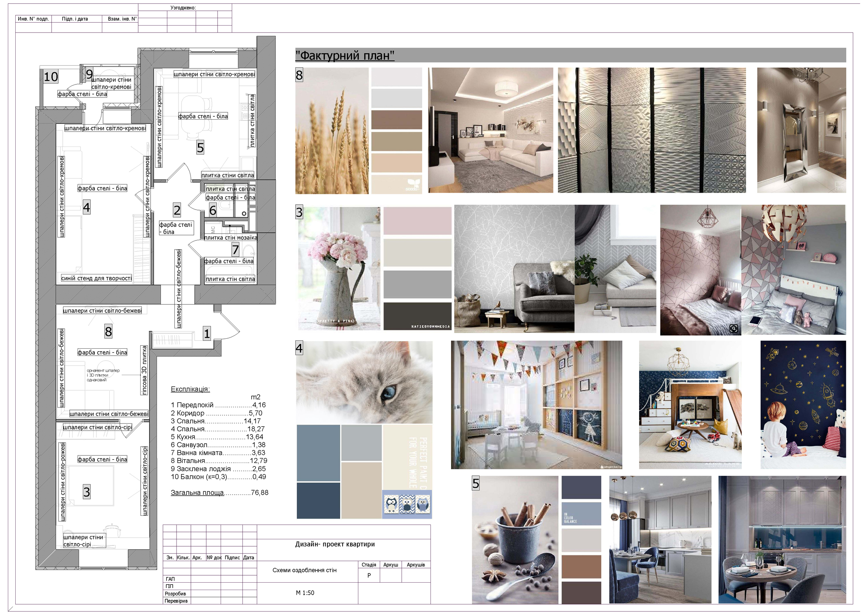Click the "9 Засклена лоджія 2,65" row
The height and width of the screenshot is (614, 868).
(219, 469)
